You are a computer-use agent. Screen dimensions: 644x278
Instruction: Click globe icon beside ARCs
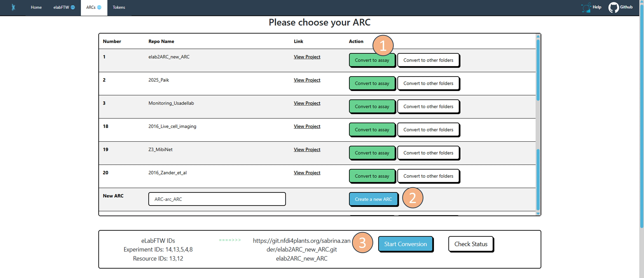point(99,7)
